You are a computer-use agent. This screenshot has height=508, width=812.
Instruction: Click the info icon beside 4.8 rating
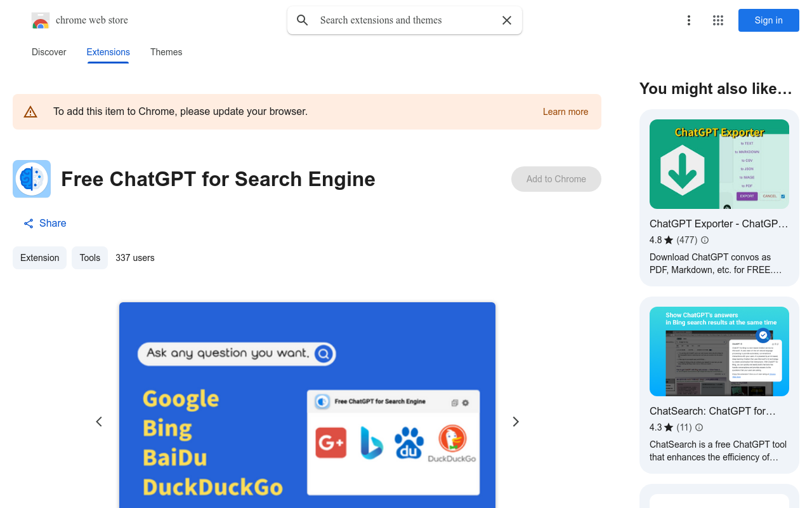point(705,240)
